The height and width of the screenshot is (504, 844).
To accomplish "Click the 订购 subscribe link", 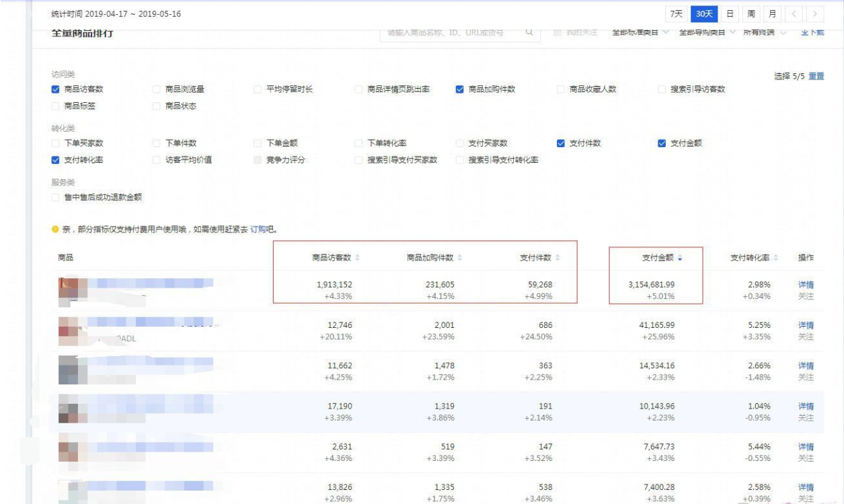I will 258,230.
